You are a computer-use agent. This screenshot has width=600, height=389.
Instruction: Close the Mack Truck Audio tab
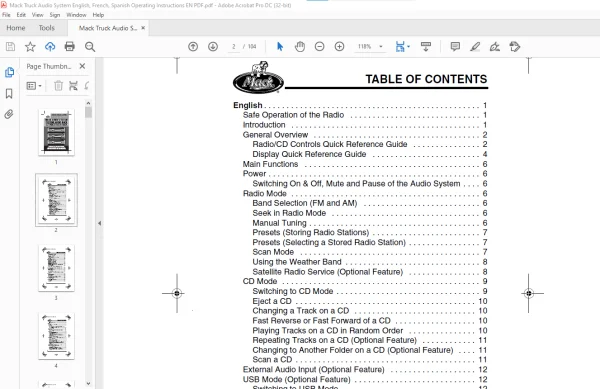pos(143,28)
